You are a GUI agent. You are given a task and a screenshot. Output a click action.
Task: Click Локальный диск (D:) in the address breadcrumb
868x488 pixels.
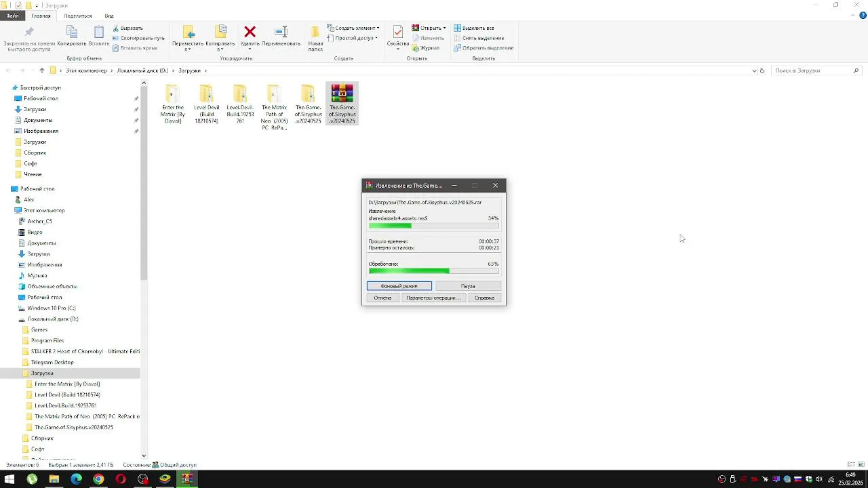point(142,70)
